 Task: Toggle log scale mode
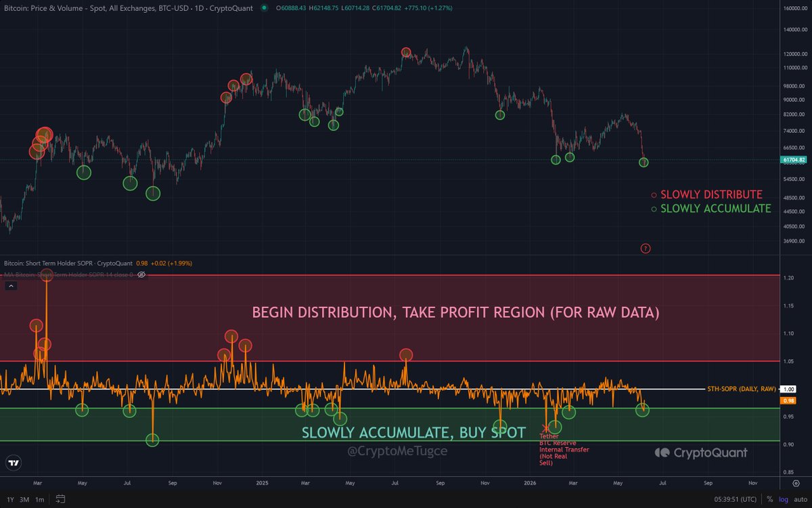coord(783,499)
